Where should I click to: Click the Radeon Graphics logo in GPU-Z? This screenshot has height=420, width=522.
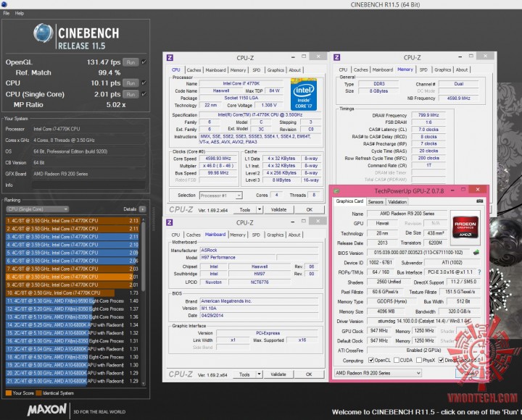(x=465, y=226)
